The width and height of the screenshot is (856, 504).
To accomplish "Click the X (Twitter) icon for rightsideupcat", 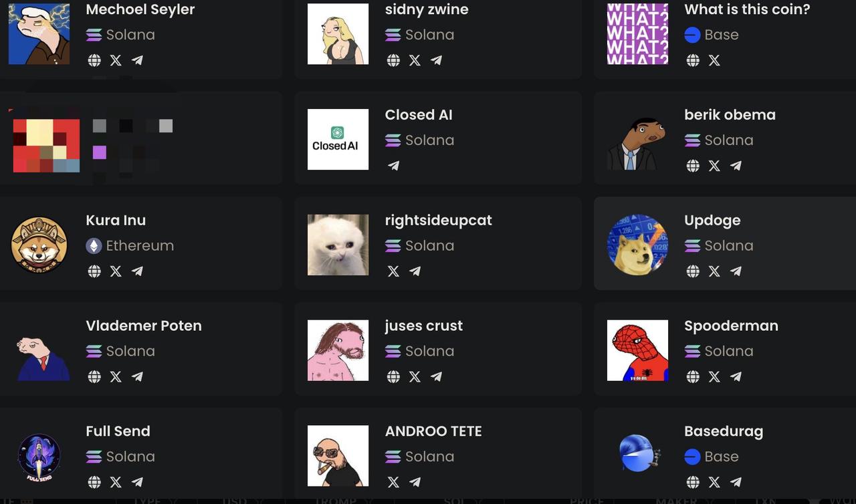I will pos(393,271).
